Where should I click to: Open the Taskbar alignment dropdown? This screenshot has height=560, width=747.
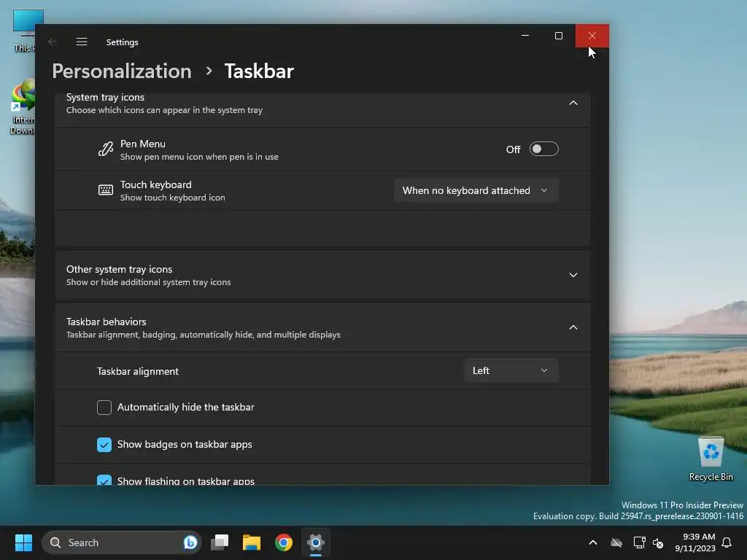[511, 370]
